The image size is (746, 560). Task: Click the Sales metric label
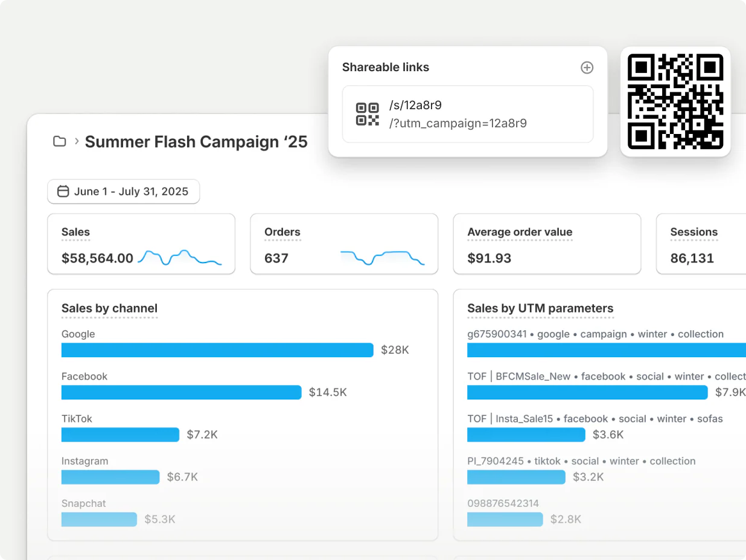click(x=75, y=232)
